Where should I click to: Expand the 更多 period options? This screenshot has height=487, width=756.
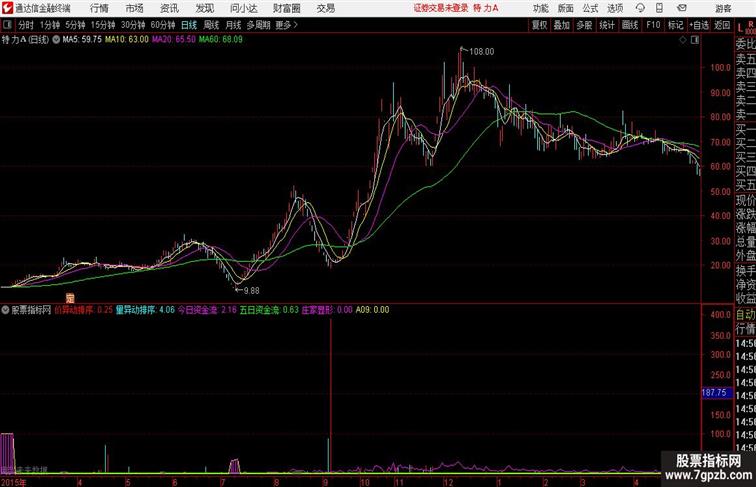tap(286, 25)
